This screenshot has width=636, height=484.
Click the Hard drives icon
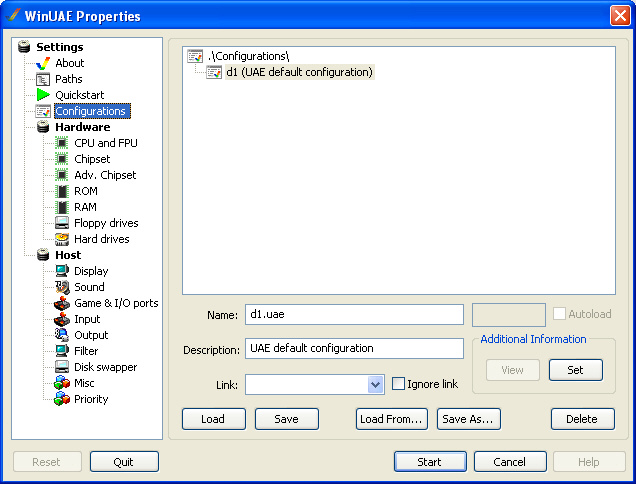[x=62, y=239]
